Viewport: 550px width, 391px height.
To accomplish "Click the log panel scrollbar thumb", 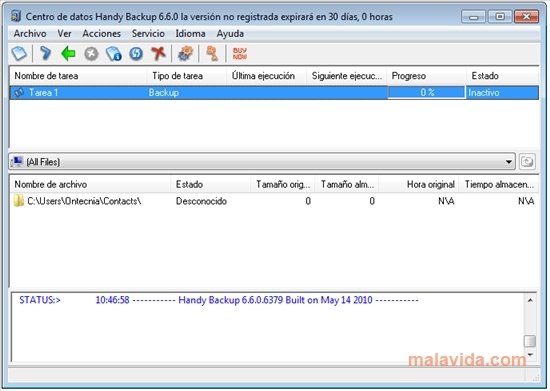I will coord(530,341).
